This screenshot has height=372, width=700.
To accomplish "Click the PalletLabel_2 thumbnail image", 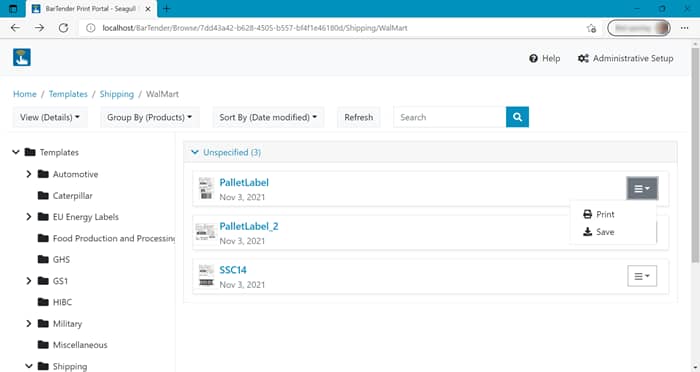I will pos(206,232).
